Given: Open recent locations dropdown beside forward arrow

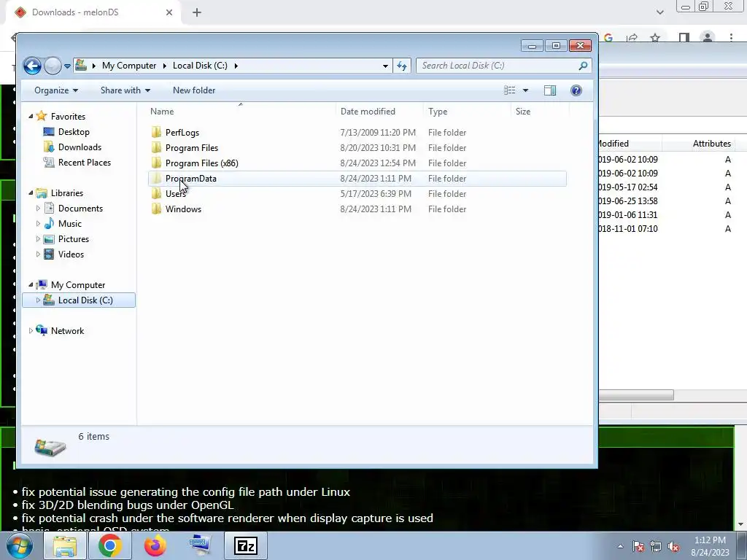Looking at the screenshot, I should tap(67, 66).
